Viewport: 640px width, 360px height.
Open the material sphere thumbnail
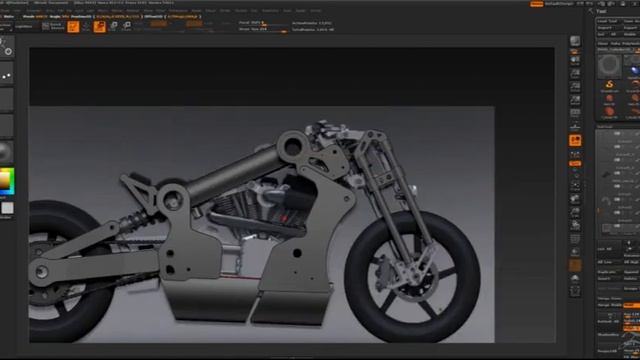coord(6,152)
